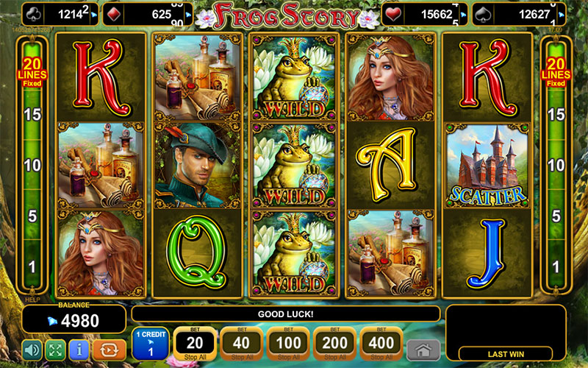Expand the clubs jackpot arrow beside 1214

tap(94, 15)
